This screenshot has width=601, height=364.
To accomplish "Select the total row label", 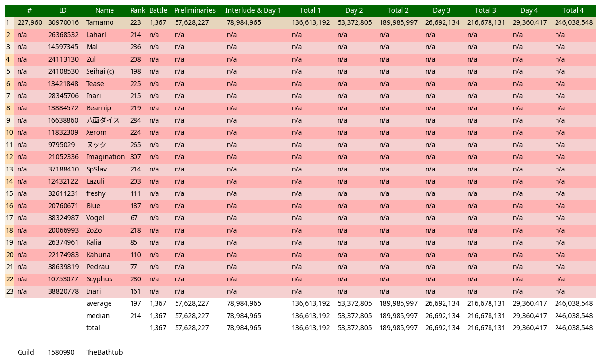I will click(93, 328).
